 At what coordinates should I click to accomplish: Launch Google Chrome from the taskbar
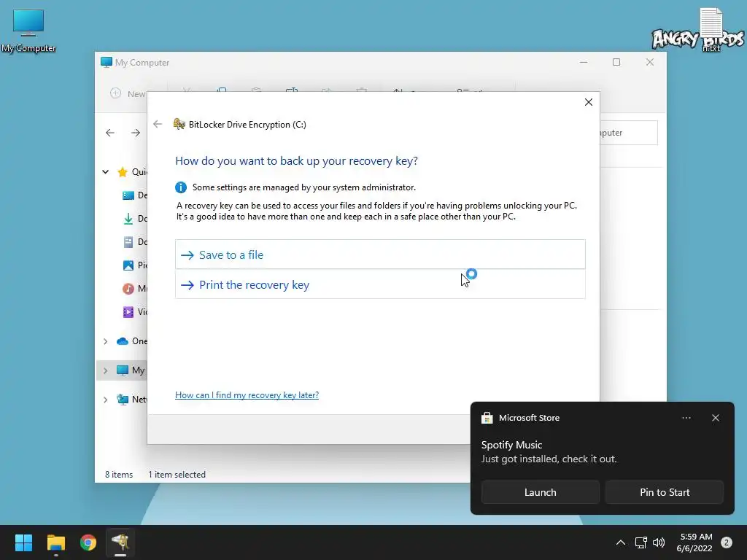(x=88, y=542)
